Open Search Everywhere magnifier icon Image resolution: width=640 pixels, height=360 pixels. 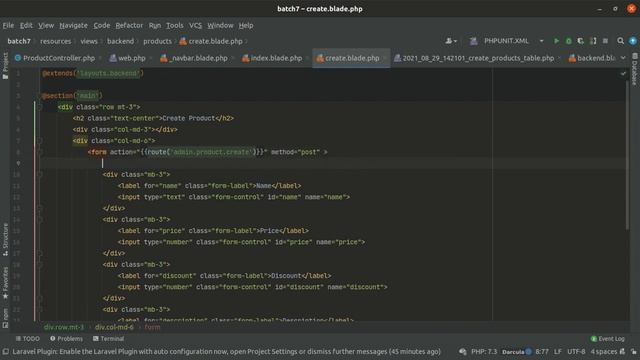click(620, 41)
